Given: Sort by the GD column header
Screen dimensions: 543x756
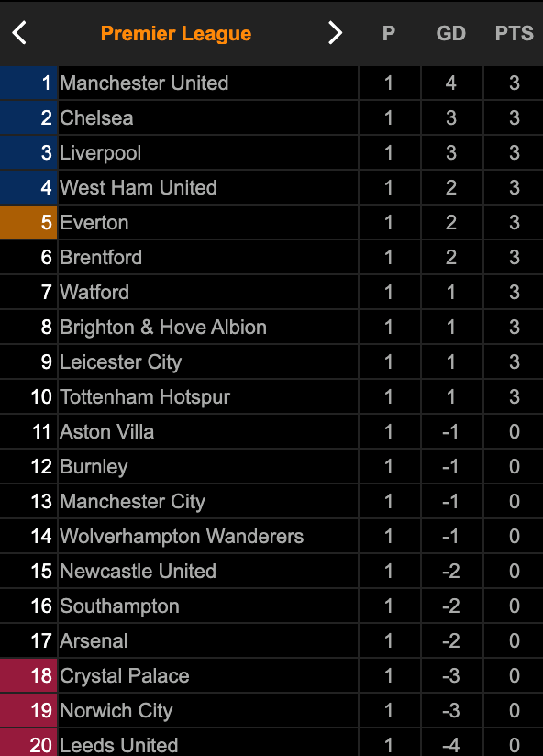Looking at the screenshot, I should 451,33.
